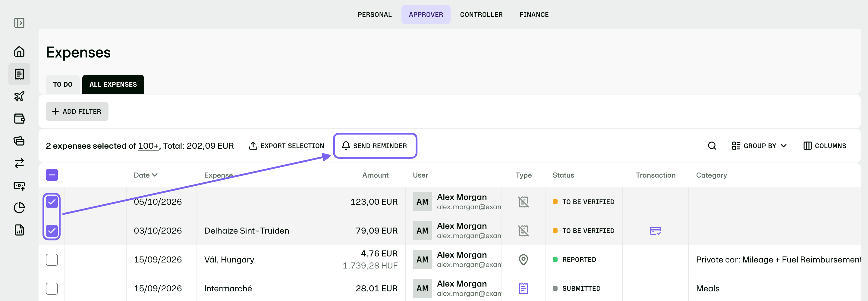This screenshot has height=301, width=868.
Task: Open the Expenses receipt icon in sidebar
Action: point(19,74)
